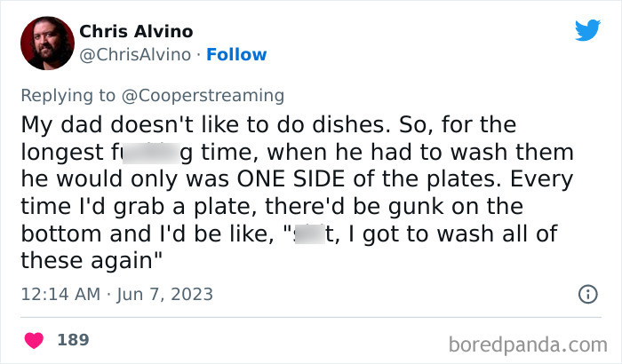Screen dimensions: 622x364
Task: Like the tweet with the heart icon
Action: point(36,340)
